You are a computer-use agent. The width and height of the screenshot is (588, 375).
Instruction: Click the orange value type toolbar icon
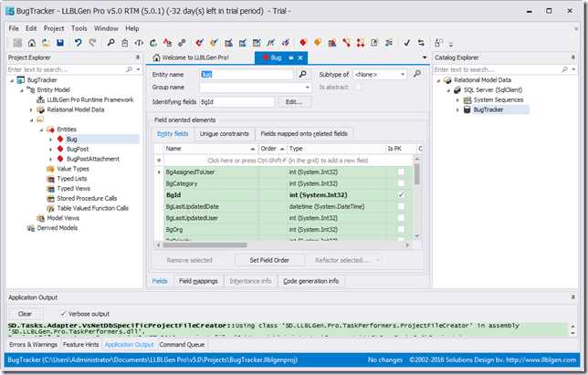(x=317, y=42)
